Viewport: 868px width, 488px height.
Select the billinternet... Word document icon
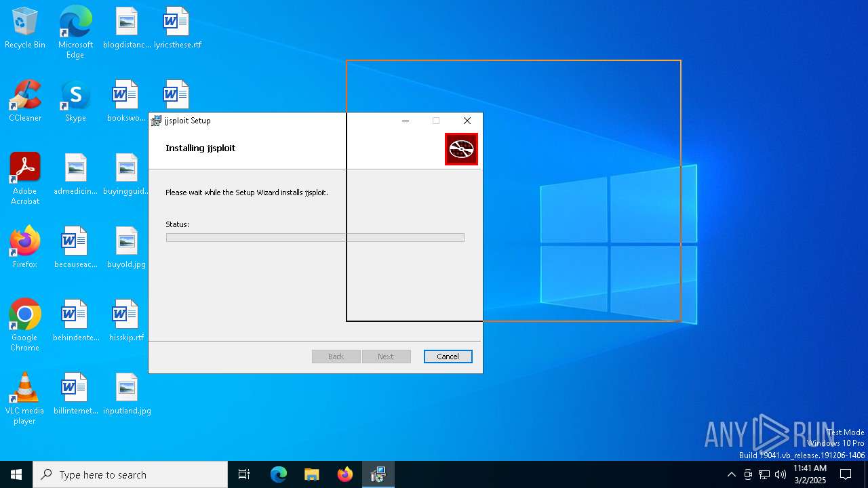[75, 394]
